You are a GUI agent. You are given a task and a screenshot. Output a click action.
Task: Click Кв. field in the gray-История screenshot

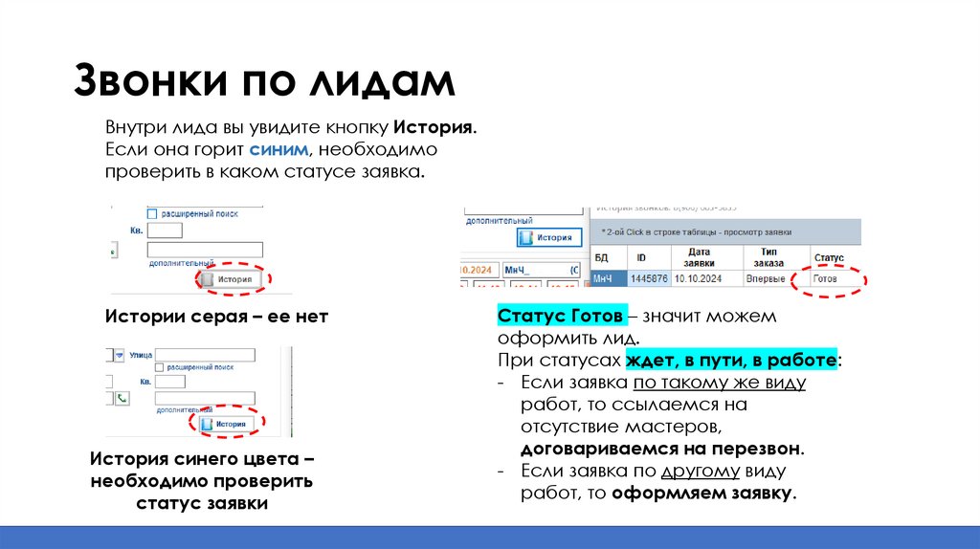165,231
